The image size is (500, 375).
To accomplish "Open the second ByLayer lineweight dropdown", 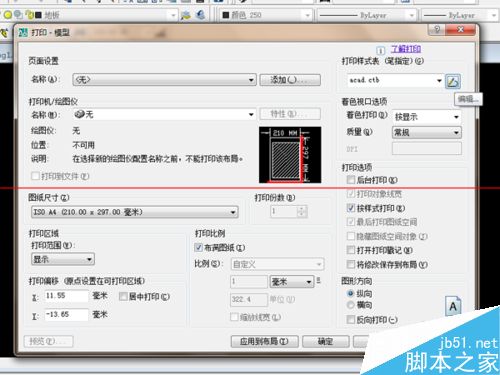I will [x=460, y=15].
